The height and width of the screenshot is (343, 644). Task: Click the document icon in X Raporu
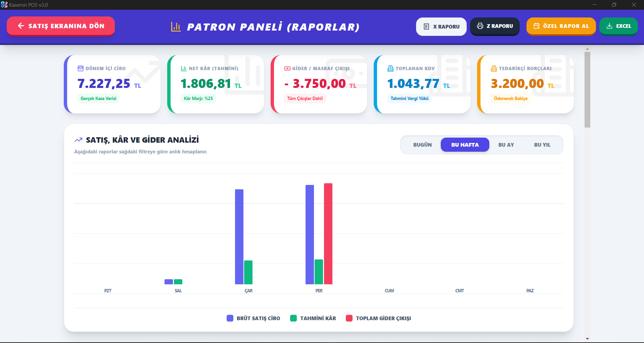click(426, 27)
